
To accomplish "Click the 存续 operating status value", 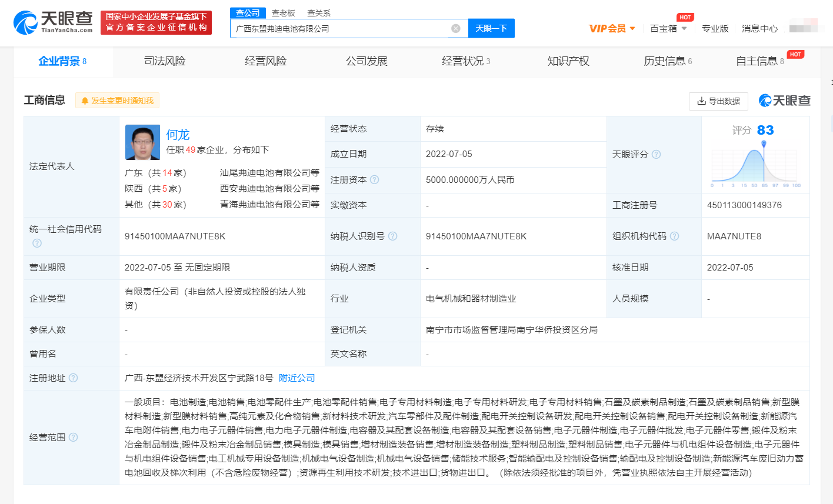I will [x=435, y=129].
